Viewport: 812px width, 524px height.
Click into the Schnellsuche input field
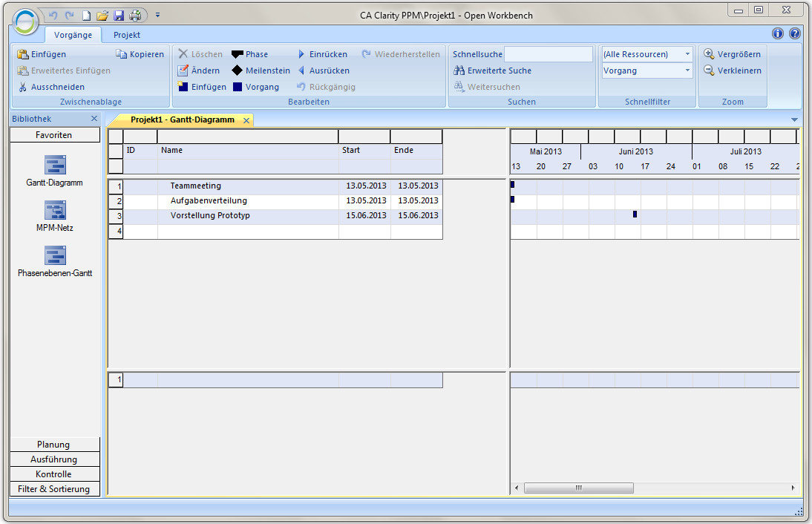[549, 54]
